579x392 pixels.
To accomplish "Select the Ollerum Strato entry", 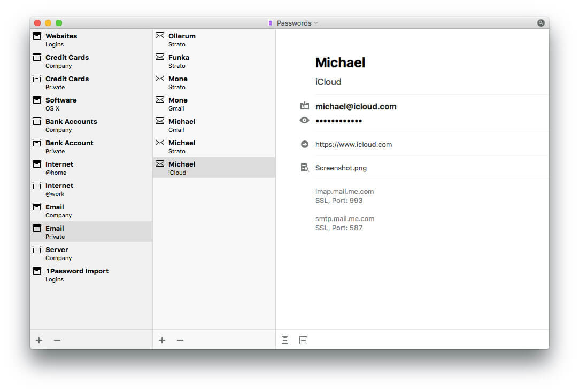I will (x=214, y=40).
